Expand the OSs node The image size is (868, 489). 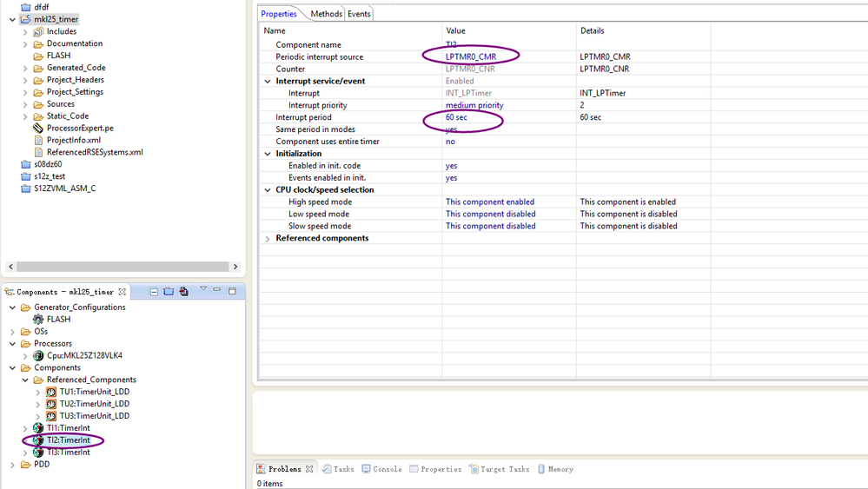(x=12, y=332)
